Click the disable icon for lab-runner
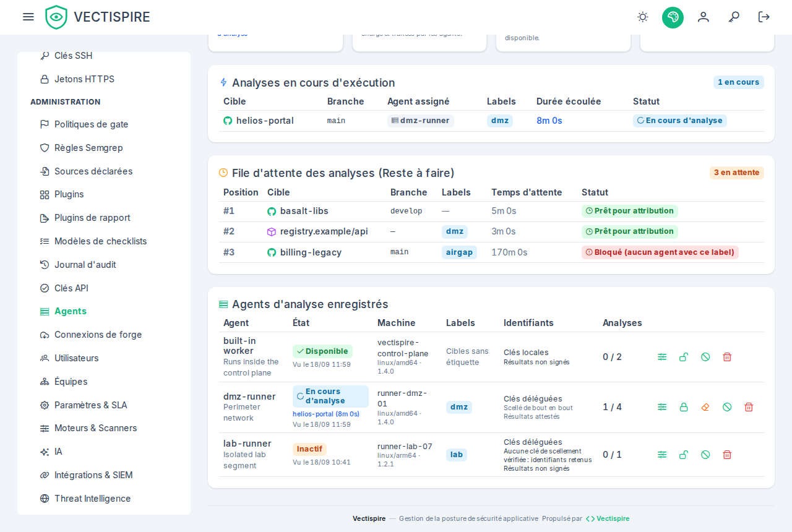Image resolution: width=792 pixels, height=532 pixels. click(x=705, y=455)
